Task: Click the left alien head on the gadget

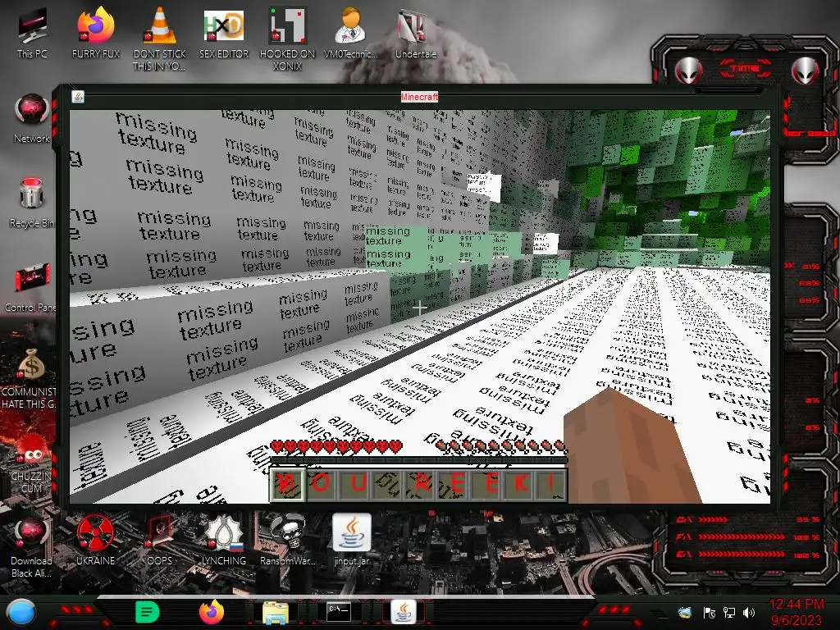Action: pos(688,70)
